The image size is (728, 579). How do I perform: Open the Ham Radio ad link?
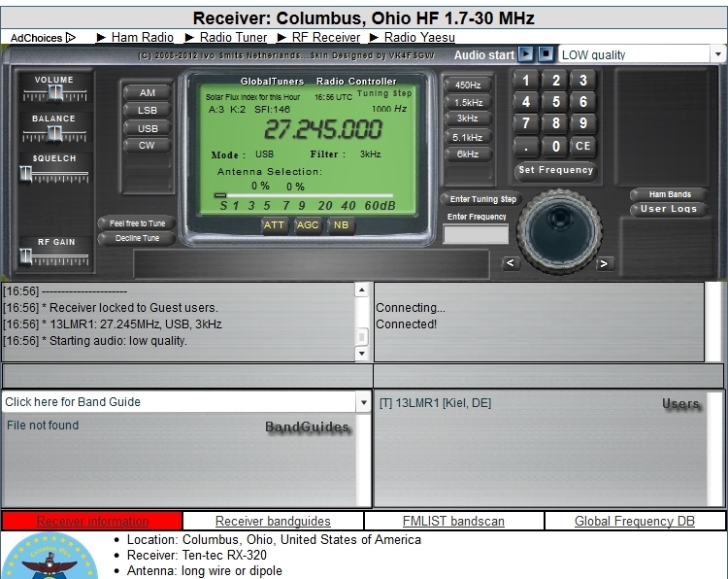pyautogui.click(x=142, y=38)
